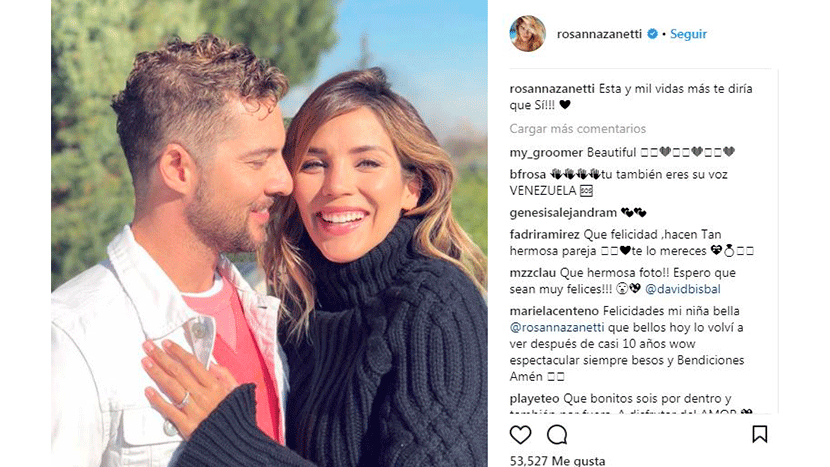Open caption author rosannazanetti username
Screen dimensions: 830x467
click(x=552, y=88)
